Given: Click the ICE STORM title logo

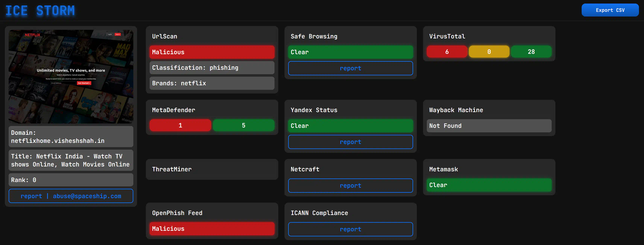Looking at the screenshot, I should pos(40,11).
